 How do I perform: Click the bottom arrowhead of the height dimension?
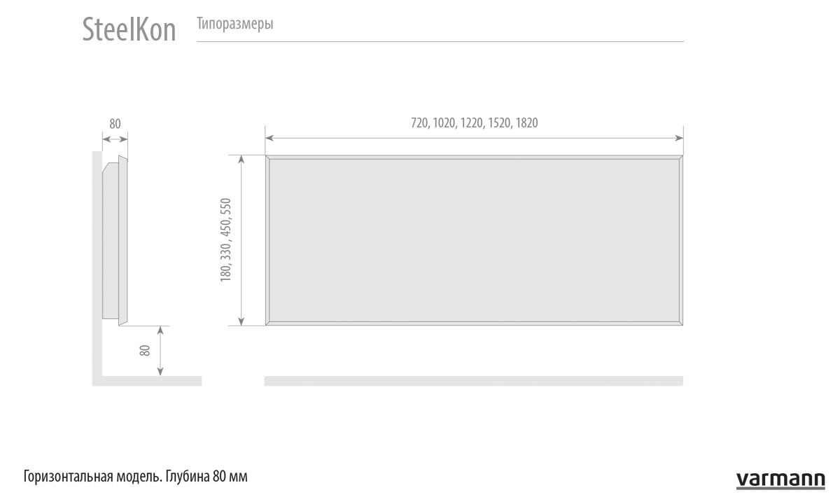click(241, 321)
